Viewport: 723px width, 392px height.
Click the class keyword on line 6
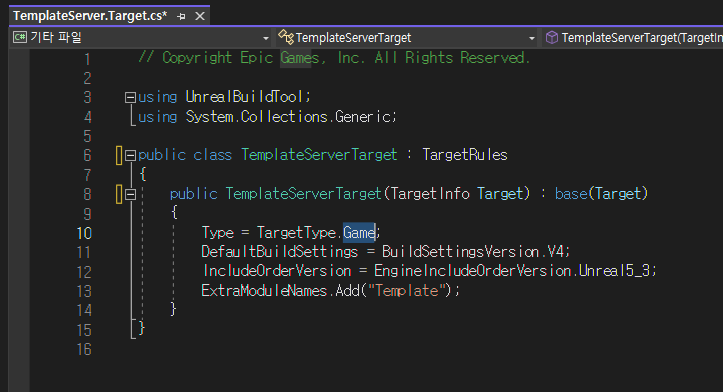coord(212,155)
